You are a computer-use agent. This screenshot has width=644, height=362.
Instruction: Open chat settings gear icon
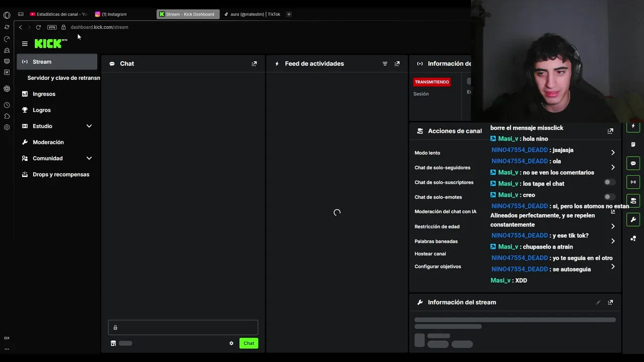pos(231,343)
